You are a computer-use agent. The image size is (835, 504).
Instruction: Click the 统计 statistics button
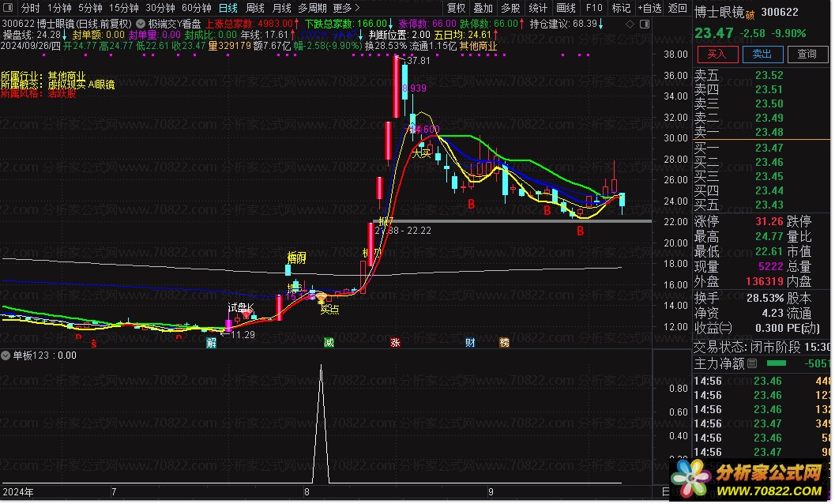pos(538,8)
